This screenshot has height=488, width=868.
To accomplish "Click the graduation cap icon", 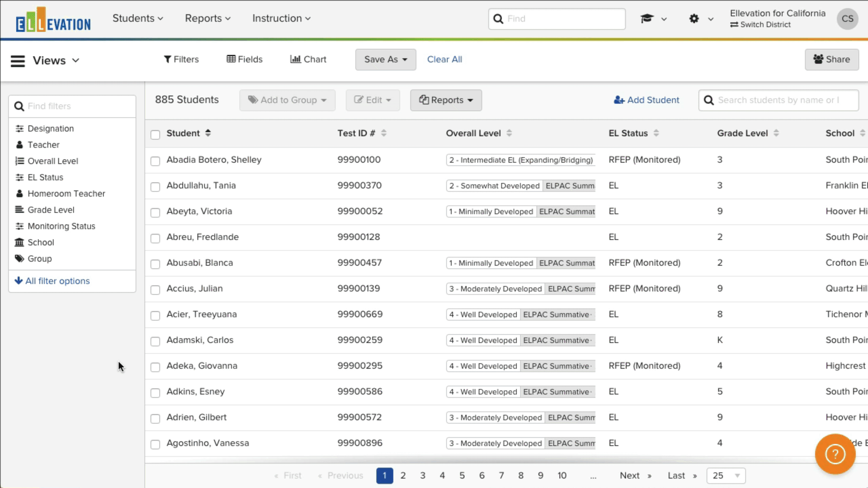I will point(647,19).
